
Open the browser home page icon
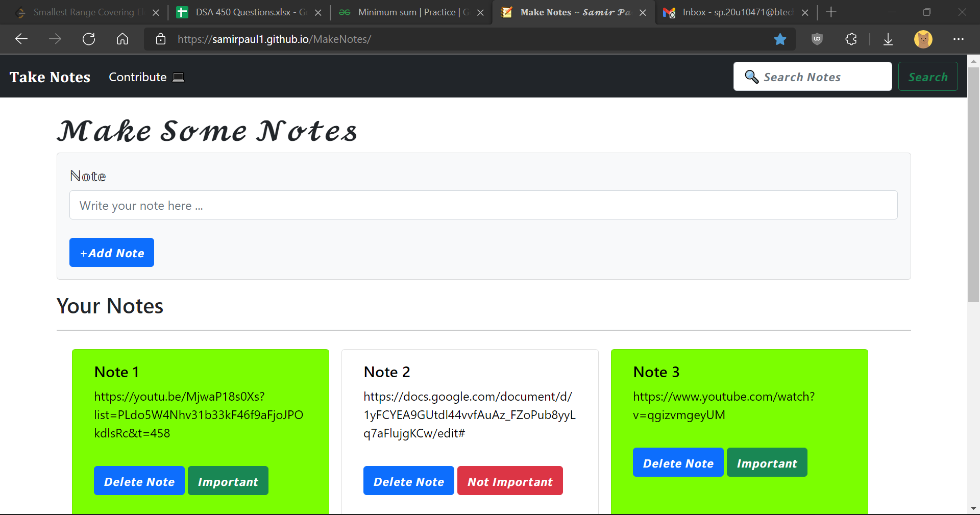coord(122,39)
